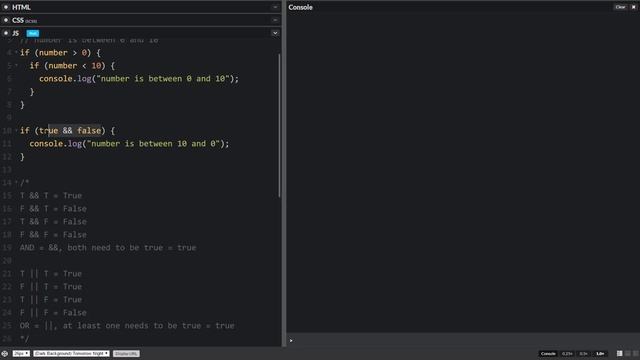Open JS editor settings gear
The width and height of the screenshot is (640, 360).
pyautogui.click(x=6, y=33)
